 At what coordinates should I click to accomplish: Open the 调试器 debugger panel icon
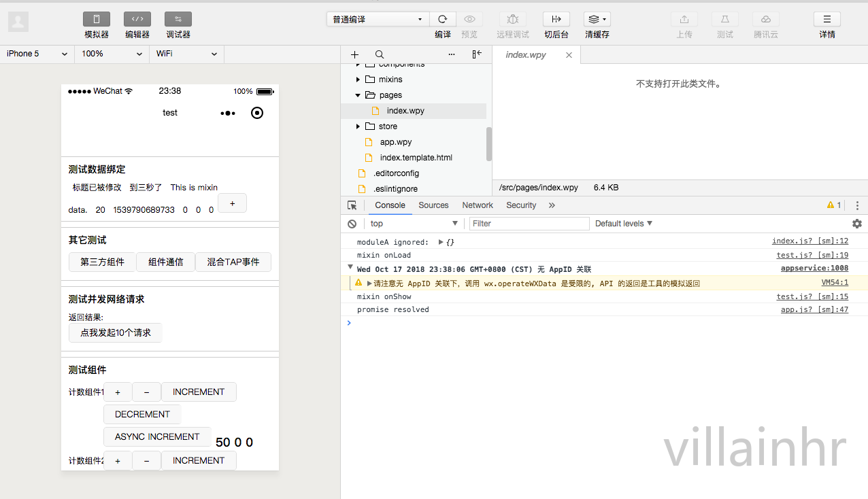point(178,18)
